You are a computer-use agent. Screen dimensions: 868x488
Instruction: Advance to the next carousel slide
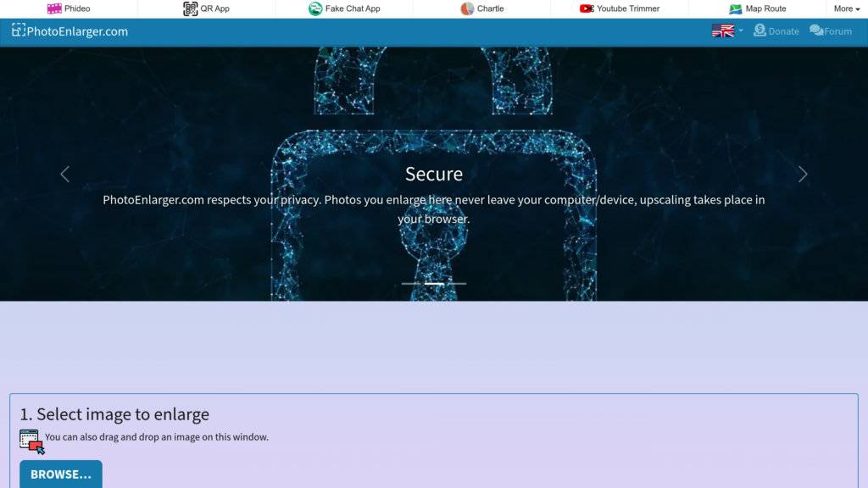tap(803, 174)
